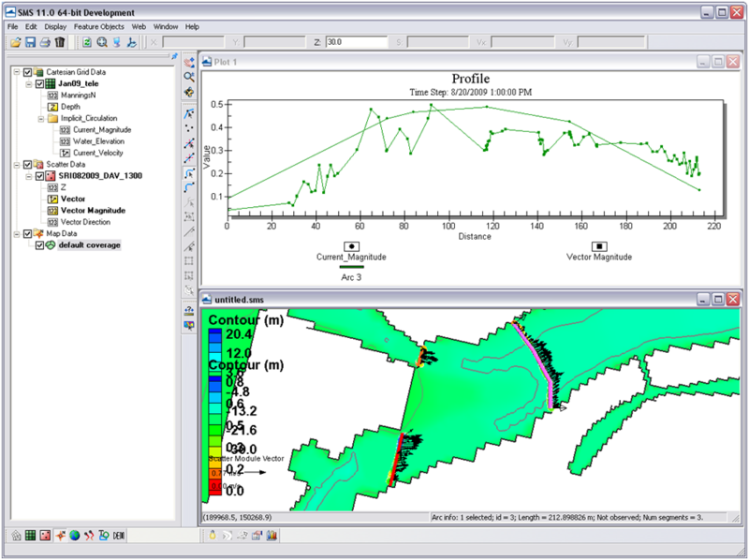Uncheck the SRI082009_DAV_1300 checkbox
Image resolution: width=749 pixels, height=560 pixels.
coord(39,176)
